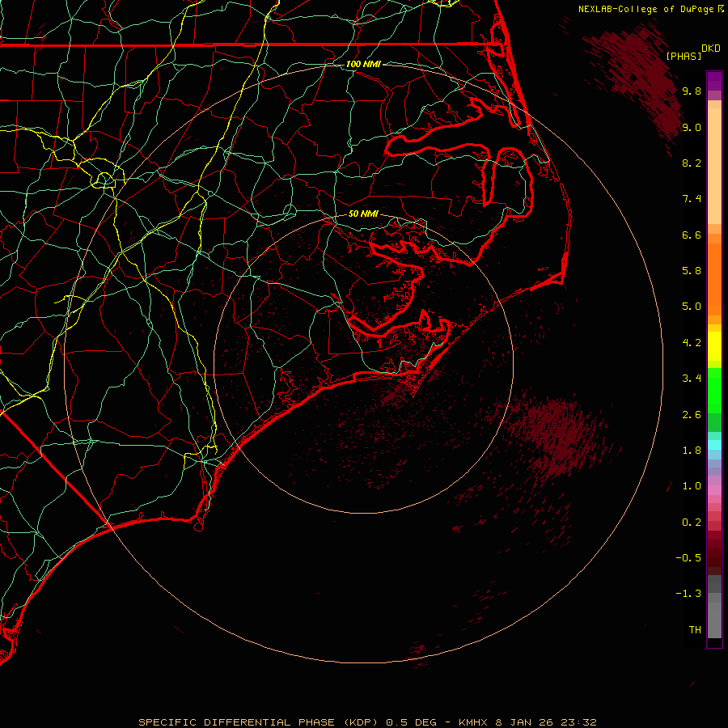Click the -0.5 color scale label
This screenshot has width=728, height=728.
(x=688, y=558)
